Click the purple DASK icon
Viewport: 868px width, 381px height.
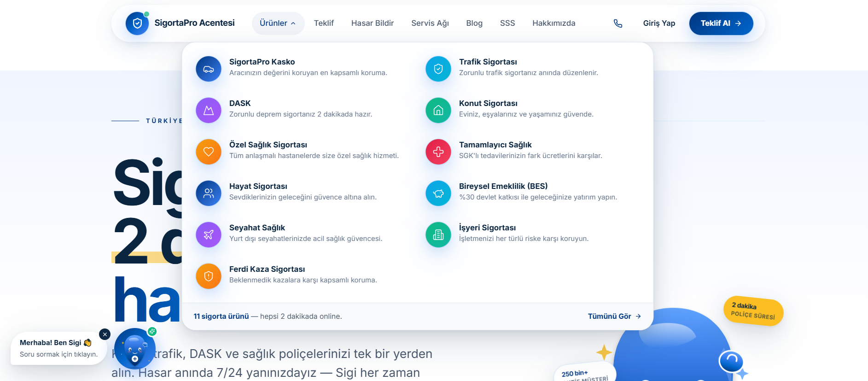click(x=209, y=111)
